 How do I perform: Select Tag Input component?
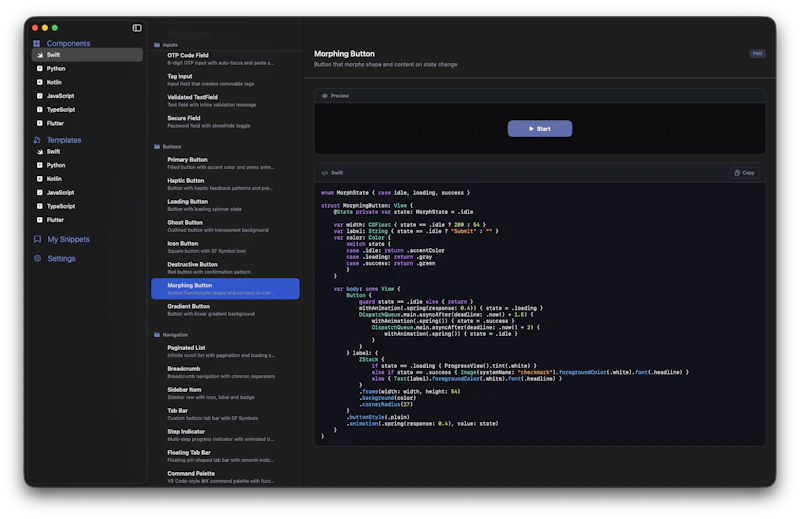point(226,80)
